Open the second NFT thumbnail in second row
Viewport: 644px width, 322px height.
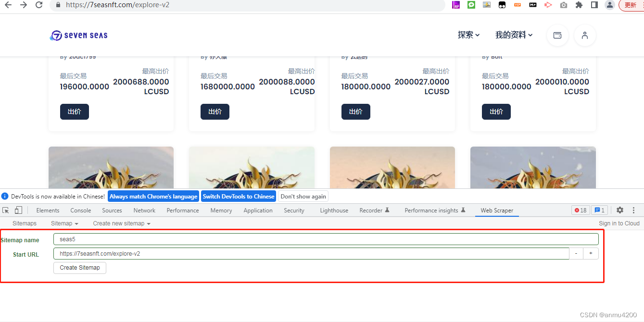(252, 167)
